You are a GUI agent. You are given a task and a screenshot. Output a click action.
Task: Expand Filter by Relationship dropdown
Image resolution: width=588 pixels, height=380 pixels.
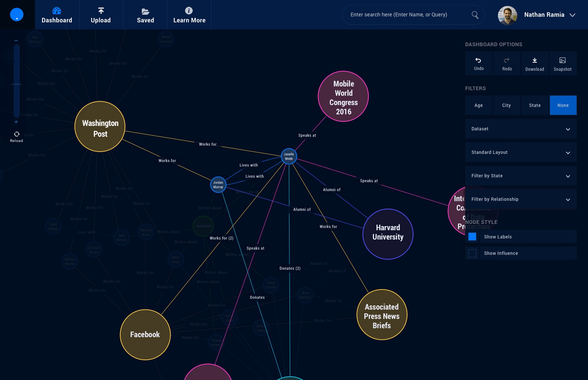pyautogui.click(x=521, y=199)
